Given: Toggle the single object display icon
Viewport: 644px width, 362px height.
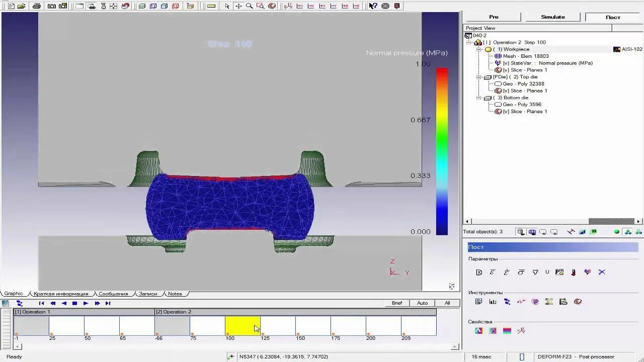Looking at the screenshot, I should pos(521,232).
